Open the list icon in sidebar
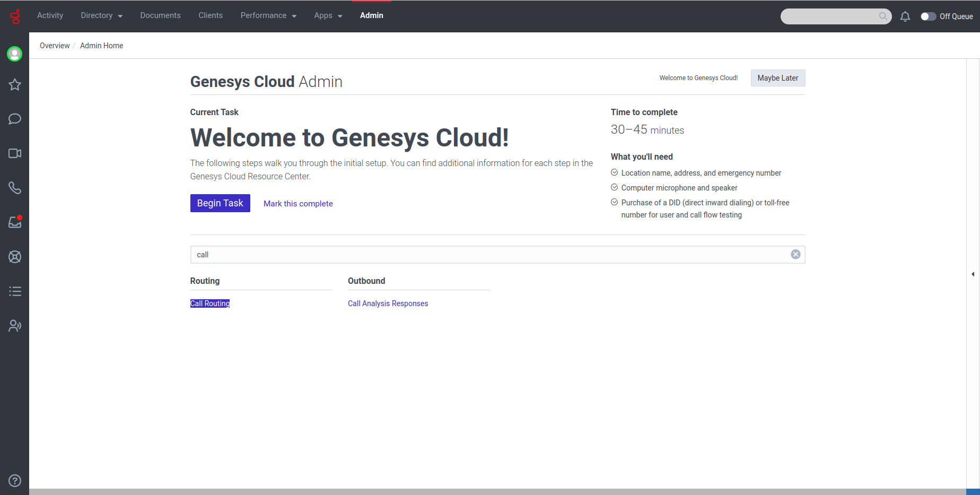The height and width of the screenshot is (495, 980). pyautogui.click(x=15, y=291)
